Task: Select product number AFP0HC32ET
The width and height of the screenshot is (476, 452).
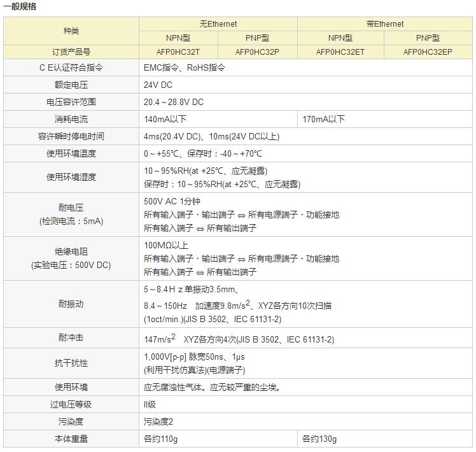Action: click(340, 52)
